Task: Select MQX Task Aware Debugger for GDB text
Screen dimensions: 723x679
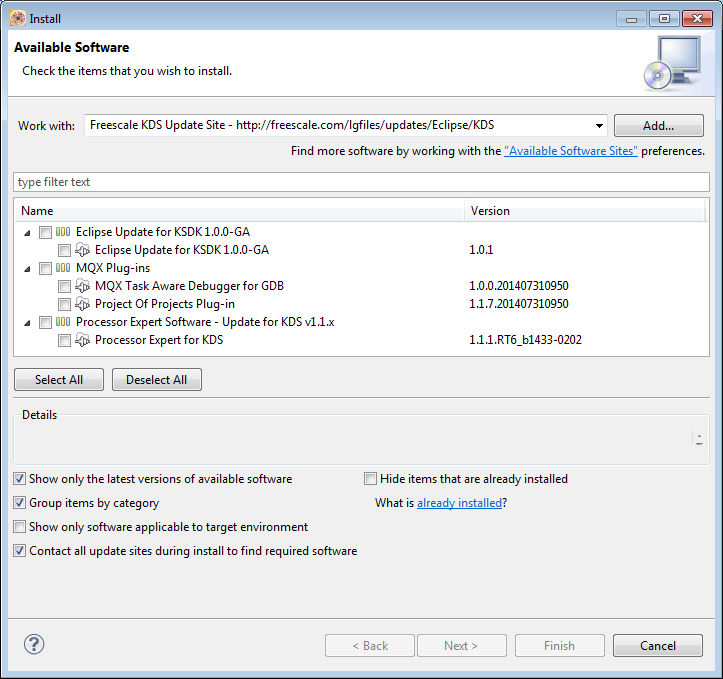Action: (189, 286)
